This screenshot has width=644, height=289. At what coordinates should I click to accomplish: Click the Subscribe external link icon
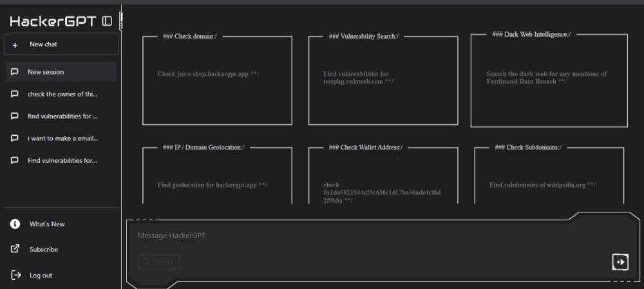pos(15,249)
